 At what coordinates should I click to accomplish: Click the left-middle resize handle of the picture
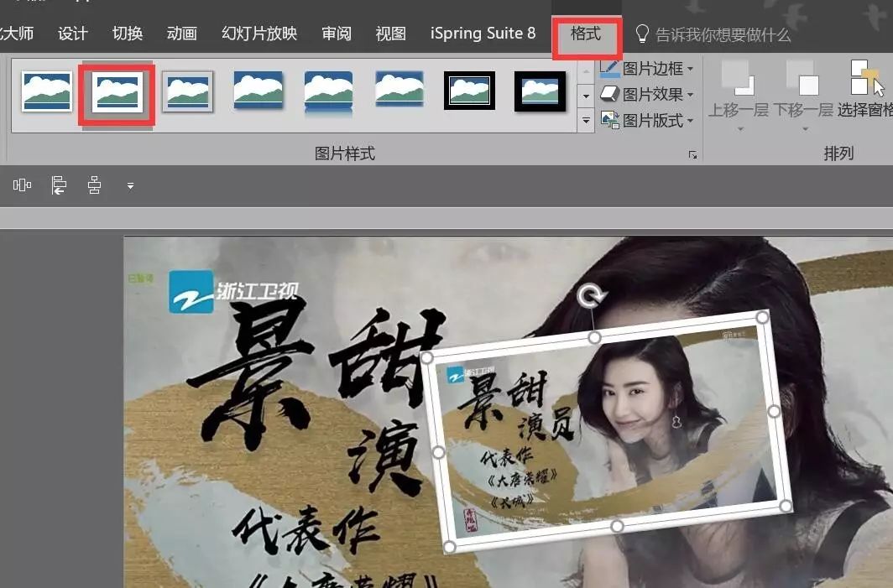click(438, 452)
